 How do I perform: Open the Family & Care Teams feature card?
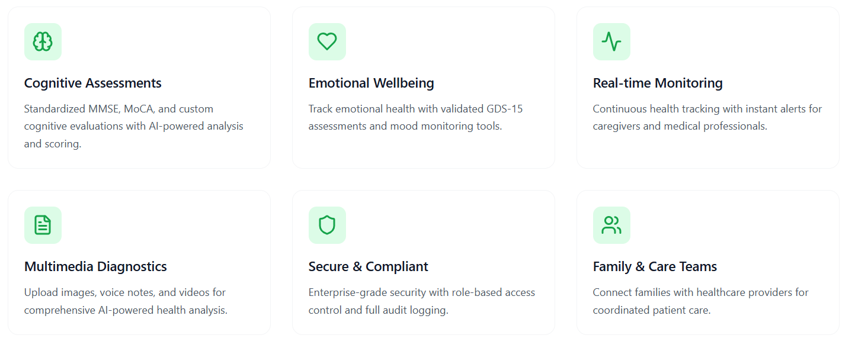pyautogui.click(x=707, y=262)
